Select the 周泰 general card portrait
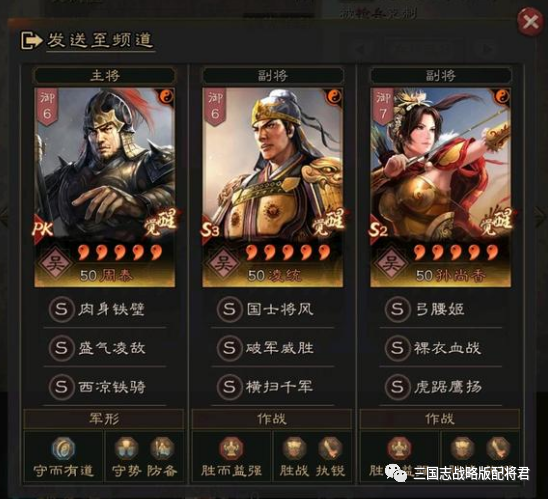This screenshot has width=548, height=499. point(104,187)
